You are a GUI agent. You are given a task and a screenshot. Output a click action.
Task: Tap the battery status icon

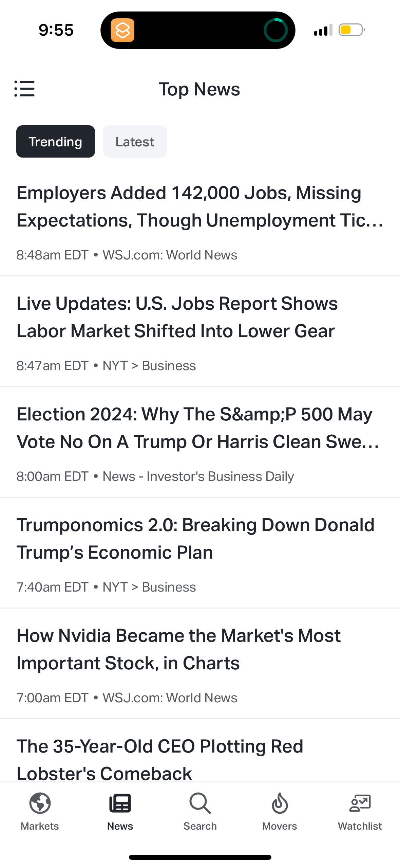(351, 30)
